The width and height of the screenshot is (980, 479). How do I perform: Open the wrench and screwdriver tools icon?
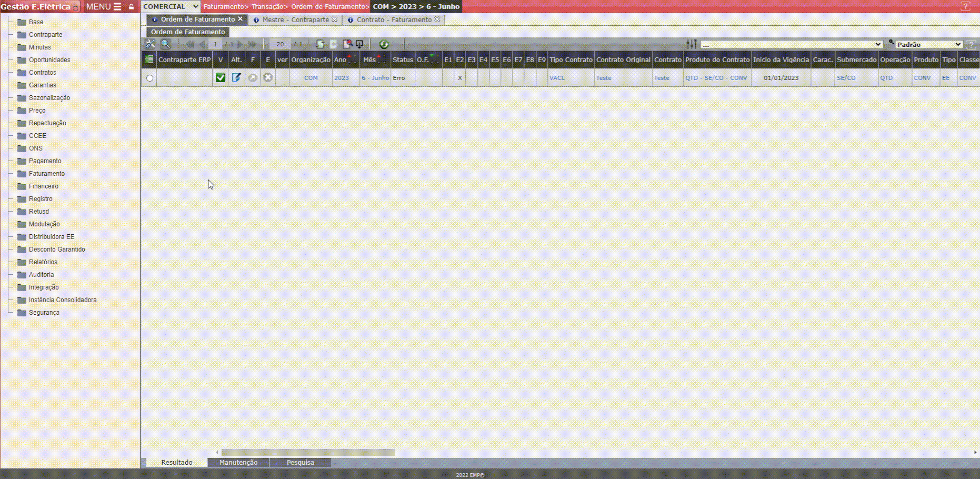pyautogui.click(x=150, y=44)
